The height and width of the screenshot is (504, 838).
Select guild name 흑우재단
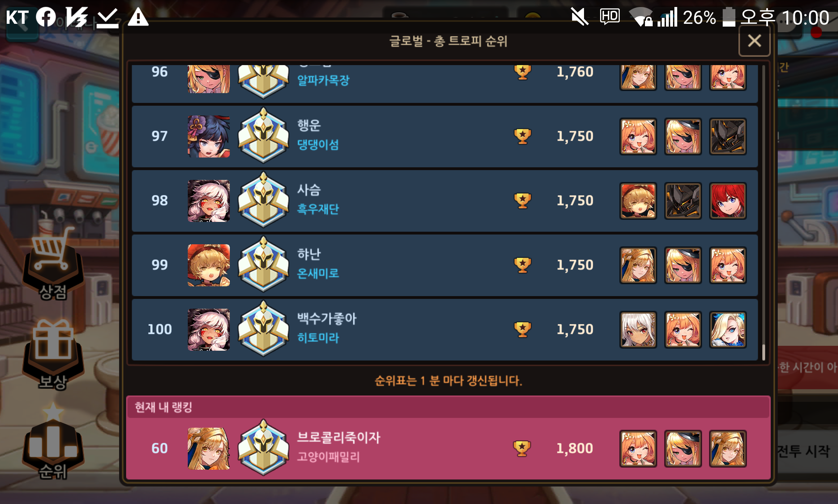(318, 209)
